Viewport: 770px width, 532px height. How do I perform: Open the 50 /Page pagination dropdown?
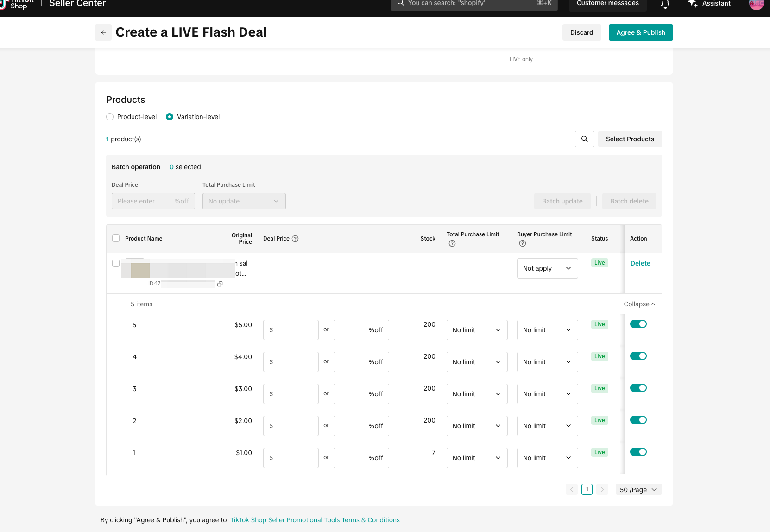coord(638,490)
